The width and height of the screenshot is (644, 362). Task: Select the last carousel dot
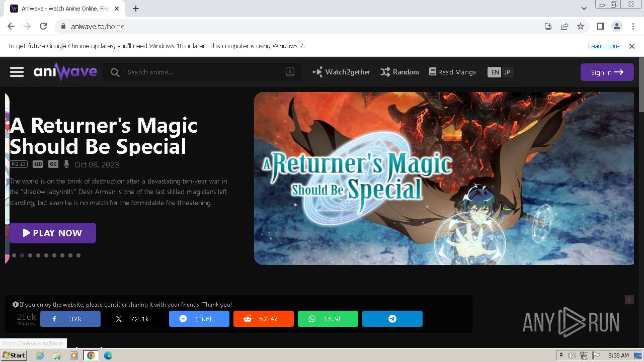click(78, 255)
